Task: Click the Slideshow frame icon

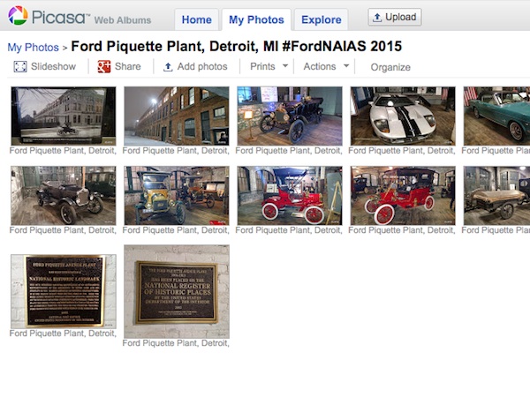Action: pyautogui.click(x=20, y=67)
